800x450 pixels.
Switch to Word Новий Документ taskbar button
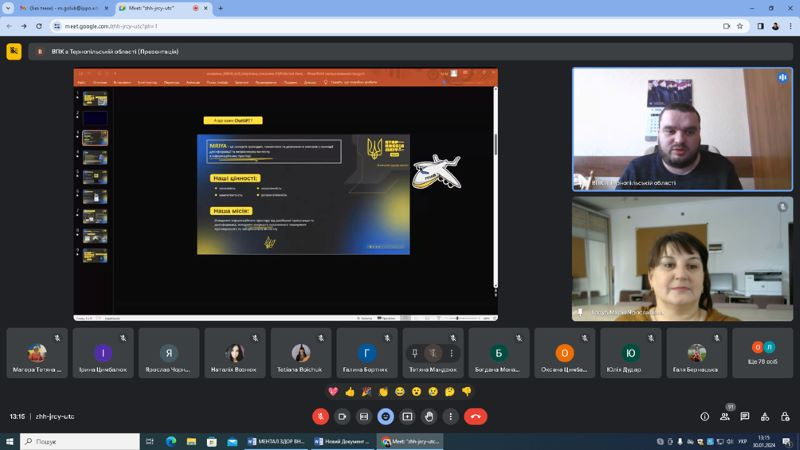coord(342,441)
